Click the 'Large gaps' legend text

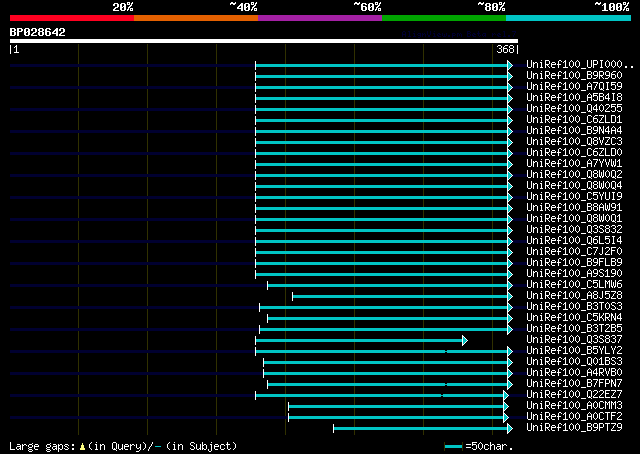point(42,446)
